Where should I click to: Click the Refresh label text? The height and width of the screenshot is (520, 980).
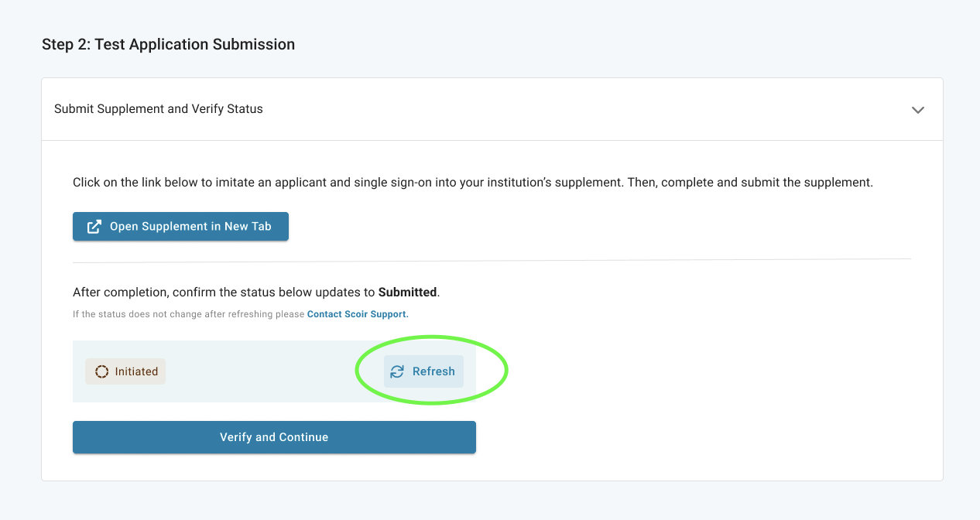(433, 371)
